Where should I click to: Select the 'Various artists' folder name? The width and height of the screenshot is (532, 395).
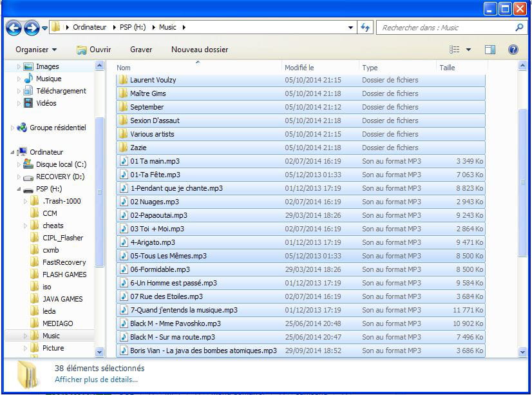click(x=152, y=134)
